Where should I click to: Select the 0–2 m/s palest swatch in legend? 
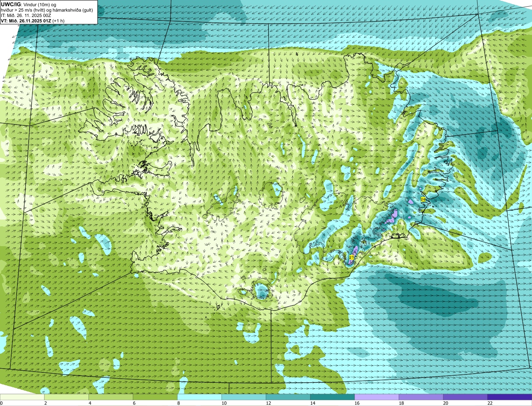click(x=22, y=397)
